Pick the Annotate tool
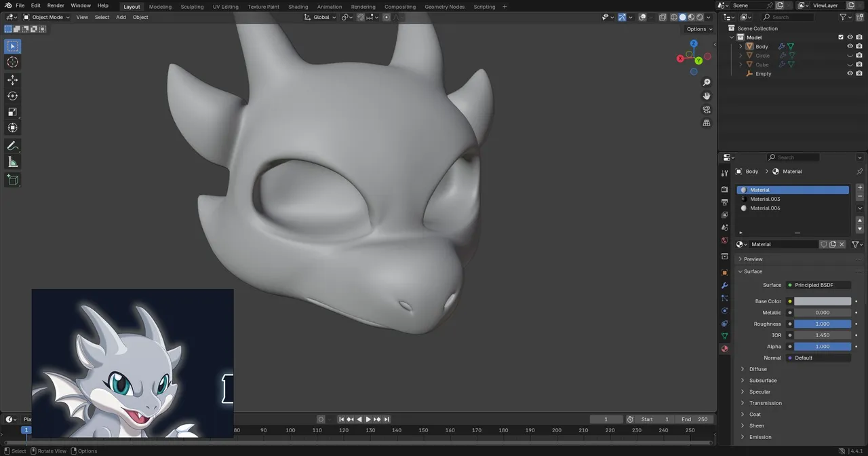Viewport: 868px width, 456px height. [x=12, y=146]
